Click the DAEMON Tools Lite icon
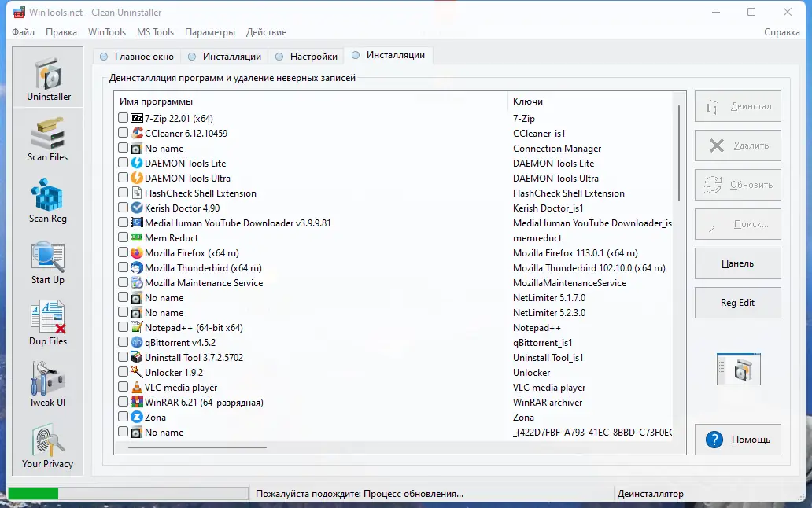Image resolution: width=812 pixels, height=508 pixels. [x=137, y=163]
